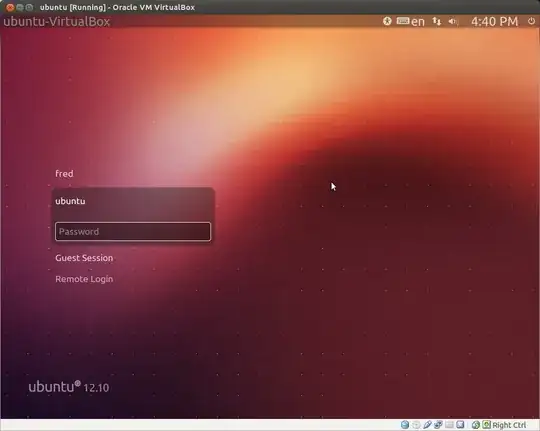Click VirtualBox shared folders status icon

click(x=449, y=424)
